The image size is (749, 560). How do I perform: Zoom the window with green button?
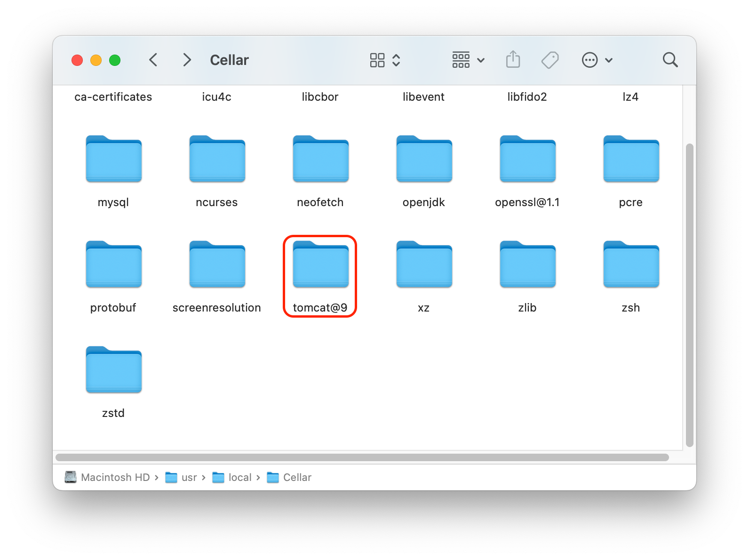pyautogui.click(x=115, y=60)
